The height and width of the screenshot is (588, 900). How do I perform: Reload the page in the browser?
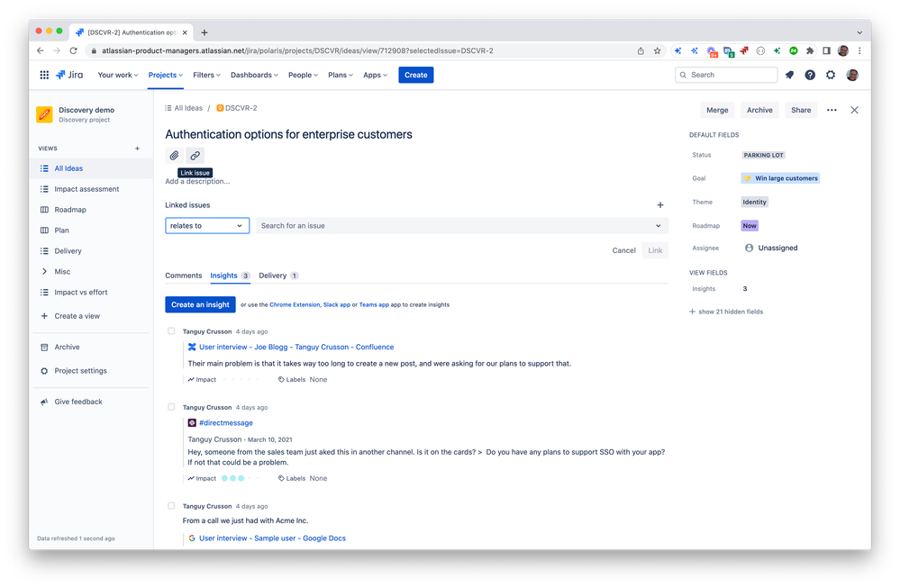pos(74,50)
